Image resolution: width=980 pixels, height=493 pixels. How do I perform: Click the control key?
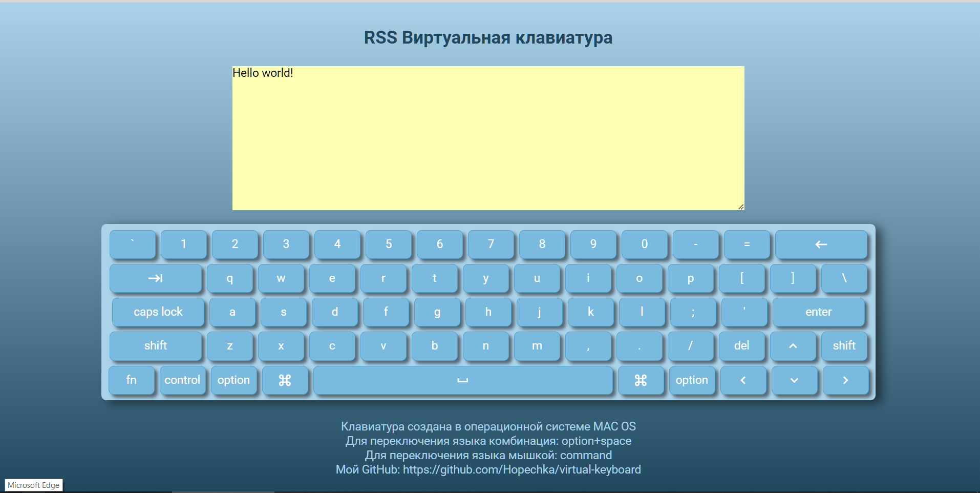(182, 380)
